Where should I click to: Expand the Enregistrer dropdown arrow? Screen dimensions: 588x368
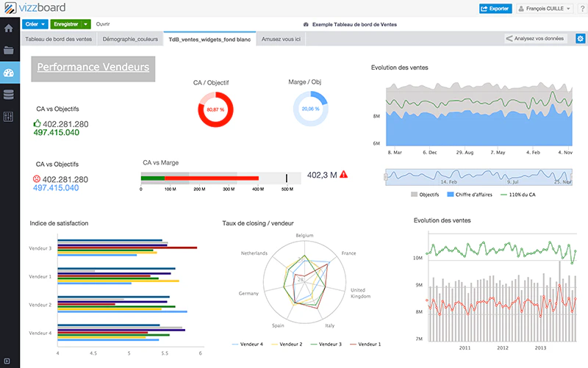86,24
